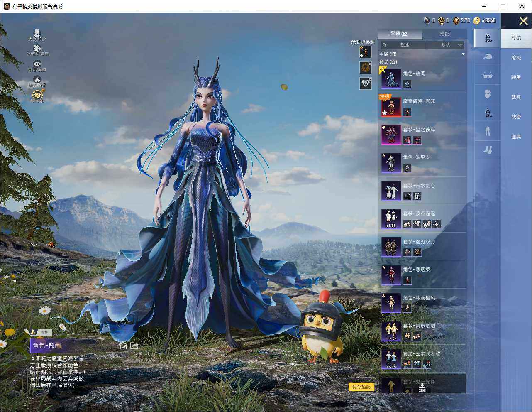This screenshot has height=412, width=532.
Task: Share the outfit with the share icon
Action: pyautogui.click(x=134, y=345)
